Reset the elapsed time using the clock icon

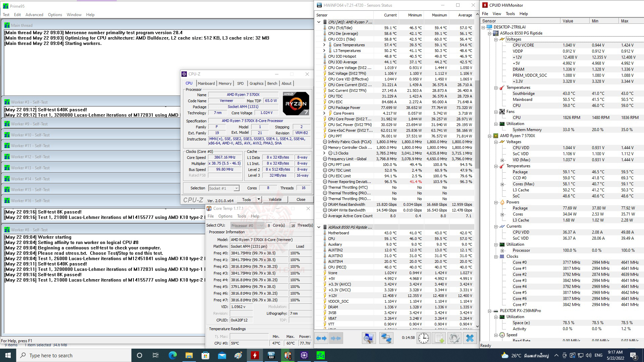click(x=423, y=338)
